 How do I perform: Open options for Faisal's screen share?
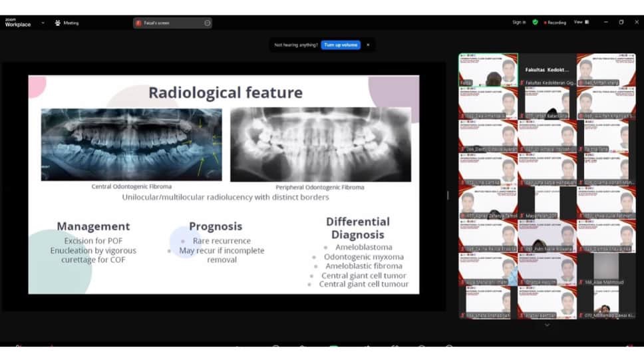click(x=208, y=23)
